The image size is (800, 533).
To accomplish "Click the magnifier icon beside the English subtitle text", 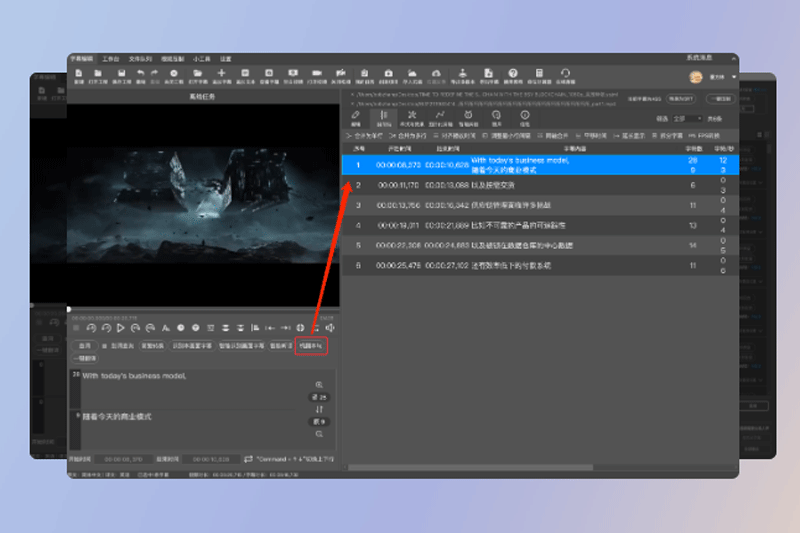I will (319, 385).
